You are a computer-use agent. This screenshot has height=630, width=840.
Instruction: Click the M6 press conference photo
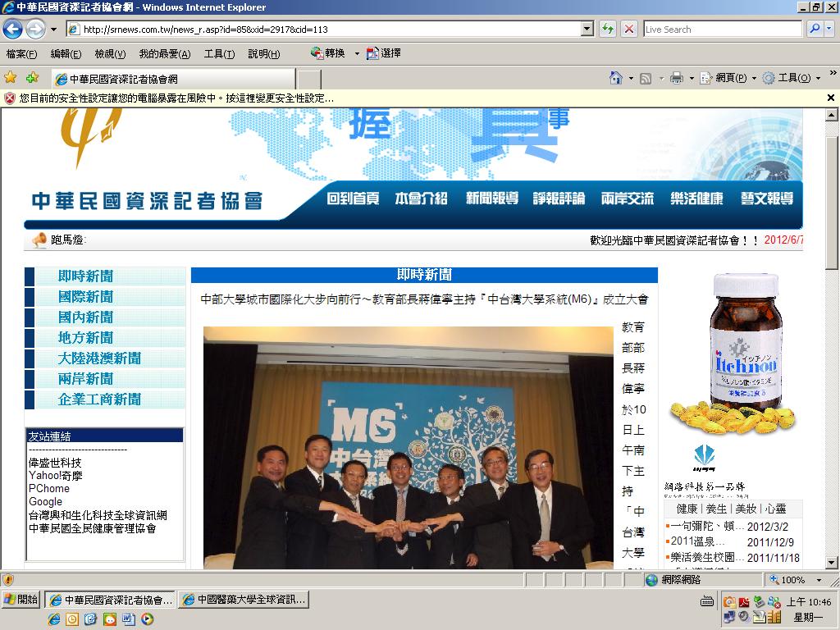point(409,448)
